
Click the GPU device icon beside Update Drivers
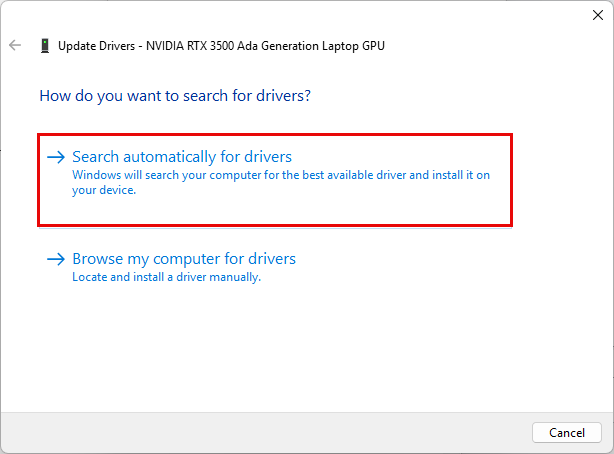pos(45,45)
